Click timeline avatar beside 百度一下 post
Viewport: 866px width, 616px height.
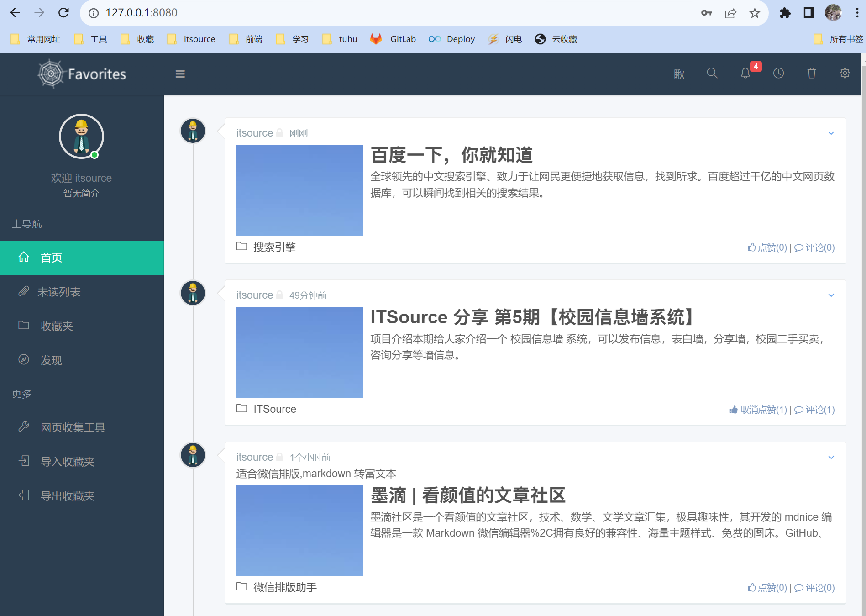coord(193,131)
